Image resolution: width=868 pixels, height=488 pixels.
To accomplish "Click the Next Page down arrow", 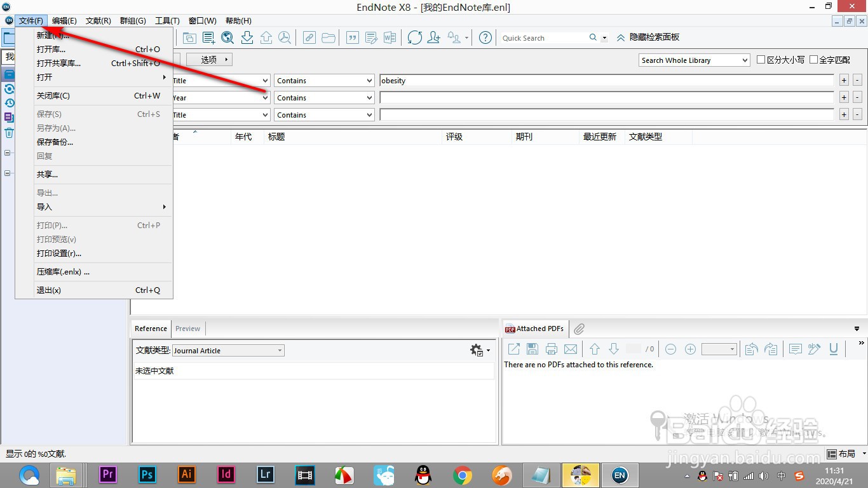I will tap(614, 349).
